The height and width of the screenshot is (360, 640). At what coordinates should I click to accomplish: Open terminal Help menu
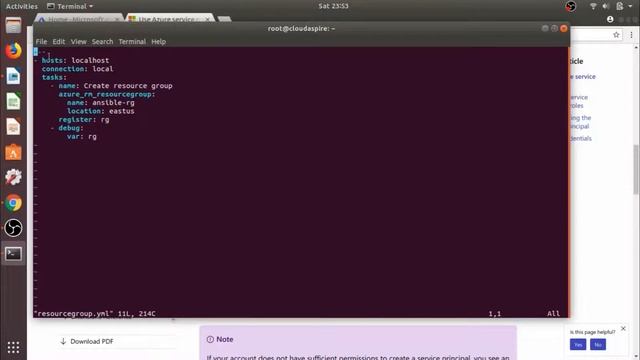[158, 42]
